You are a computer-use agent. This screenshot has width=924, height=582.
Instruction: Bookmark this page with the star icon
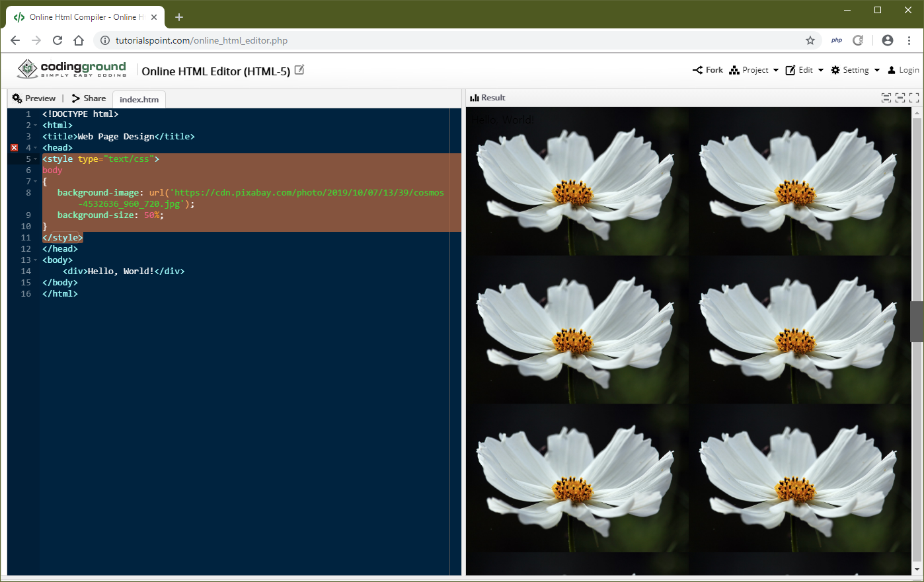pos(810,40)
